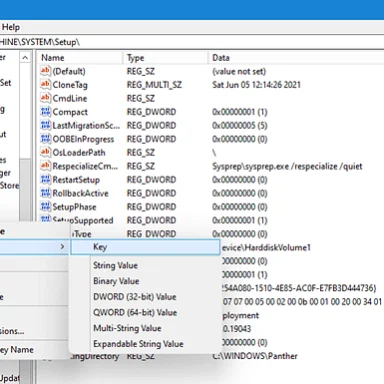Select the OsLoaderPath value name

[79, 153]
